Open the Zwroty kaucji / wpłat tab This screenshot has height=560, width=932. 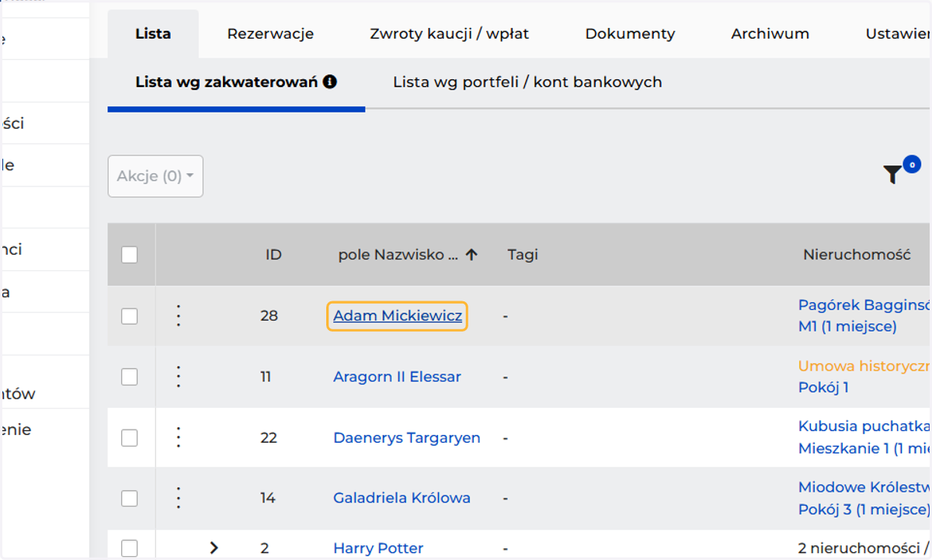450,34
